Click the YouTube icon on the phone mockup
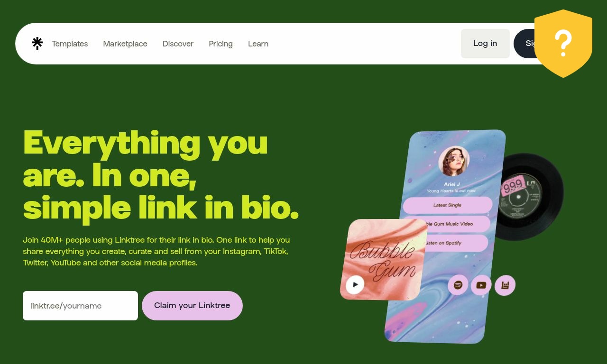 point(481,285)
